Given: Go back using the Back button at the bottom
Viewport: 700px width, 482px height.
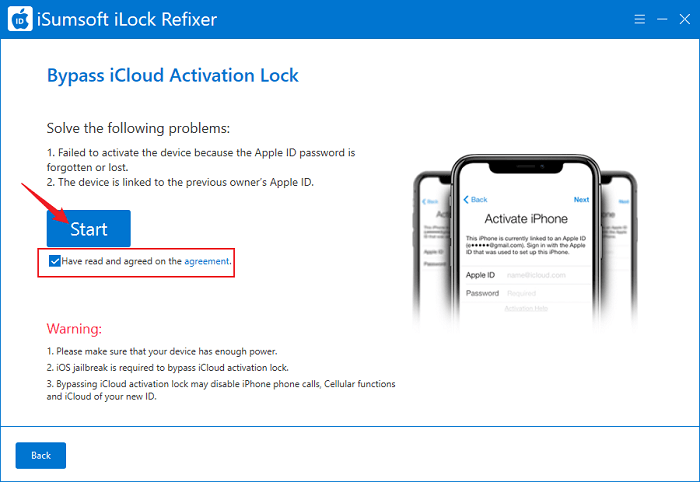Looking at the screenshot, I should point(41,455).
